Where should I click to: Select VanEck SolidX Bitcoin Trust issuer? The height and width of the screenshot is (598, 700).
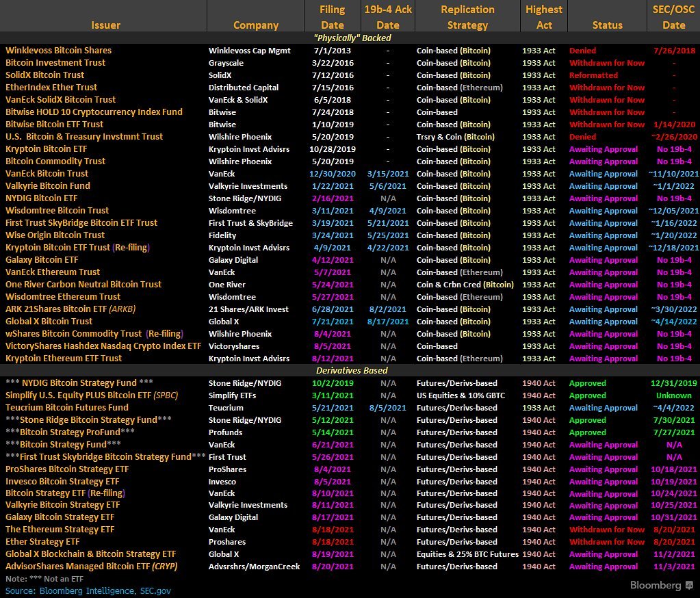pos(60,99)
